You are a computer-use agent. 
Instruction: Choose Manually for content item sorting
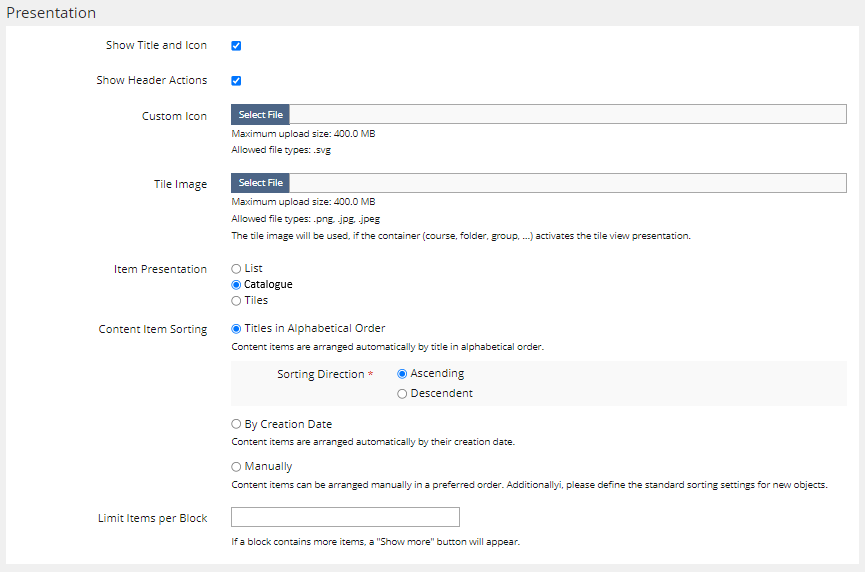pyautogui.click(x=236, y=467)
